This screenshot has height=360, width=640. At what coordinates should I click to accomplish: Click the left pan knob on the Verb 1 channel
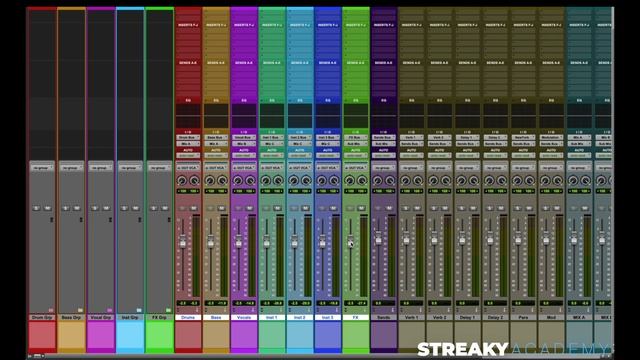[405, 180]
